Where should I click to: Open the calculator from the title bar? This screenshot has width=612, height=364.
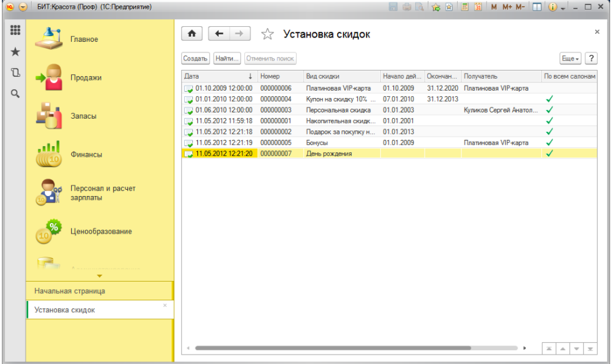click(465, 7)
